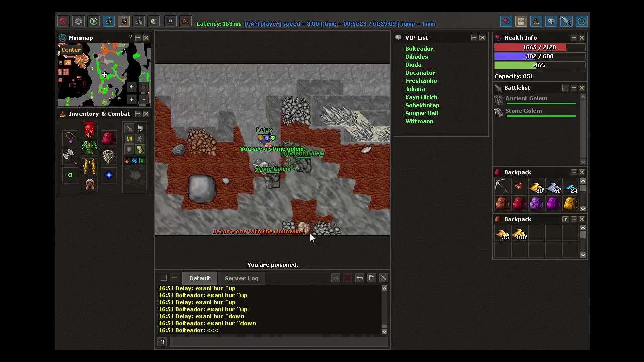The image size is (644, 362).
Task: Toggle the Minimap globe icon at top right
Action: tap(582, 21)
